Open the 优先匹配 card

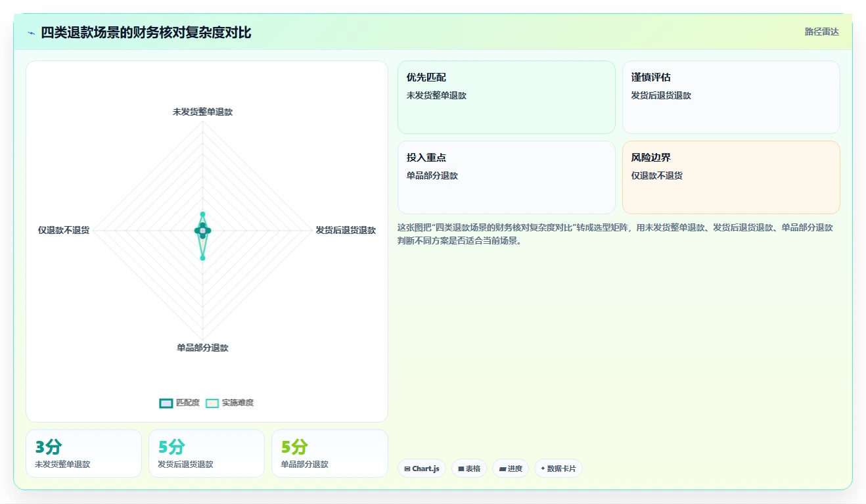point(507,97)
